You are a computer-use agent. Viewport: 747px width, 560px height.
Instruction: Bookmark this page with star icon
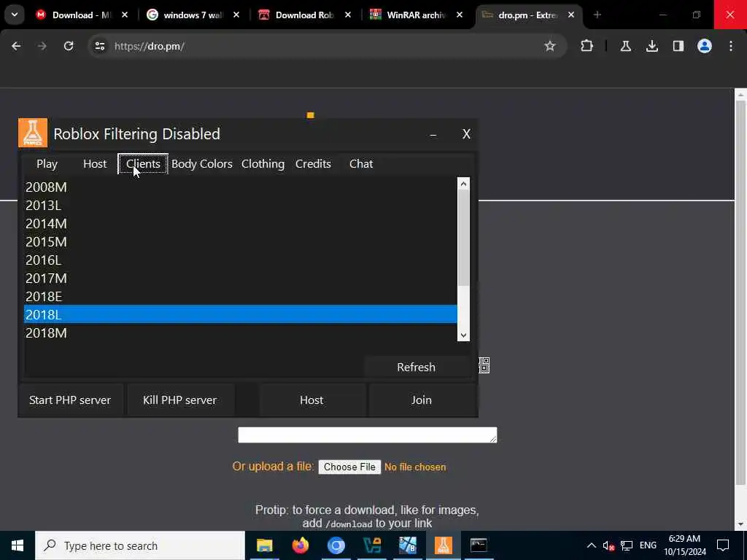pos(550,46)
